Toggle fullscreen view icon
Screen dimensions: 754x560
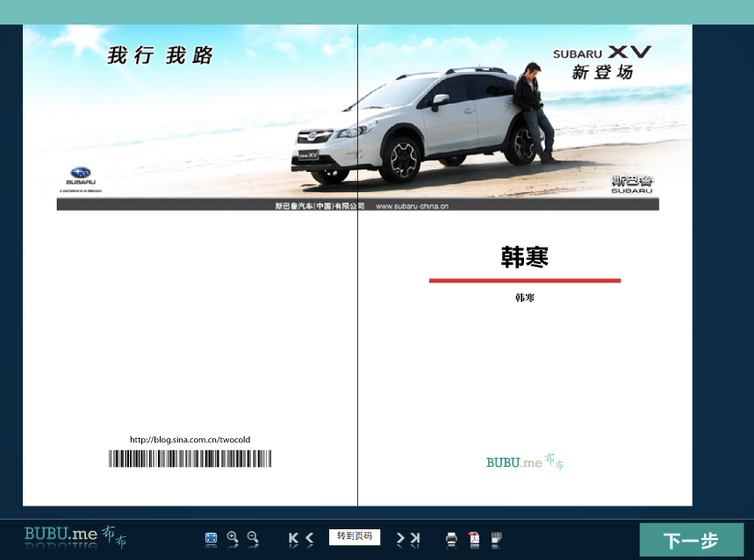coord(211,538)
